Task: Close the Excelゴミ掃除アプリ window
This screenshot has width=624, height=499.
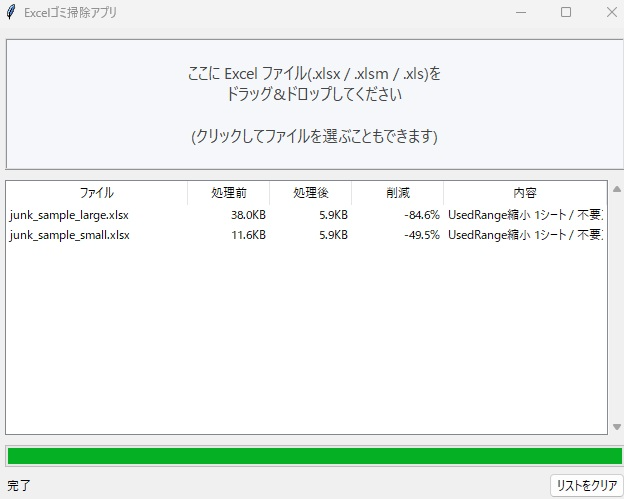Action: coord(612,12)
